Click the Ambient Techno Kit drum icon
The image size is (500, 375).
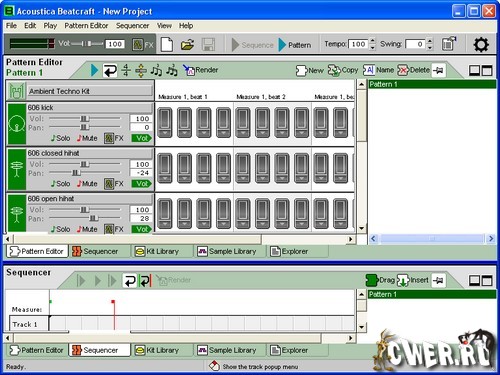17,91
